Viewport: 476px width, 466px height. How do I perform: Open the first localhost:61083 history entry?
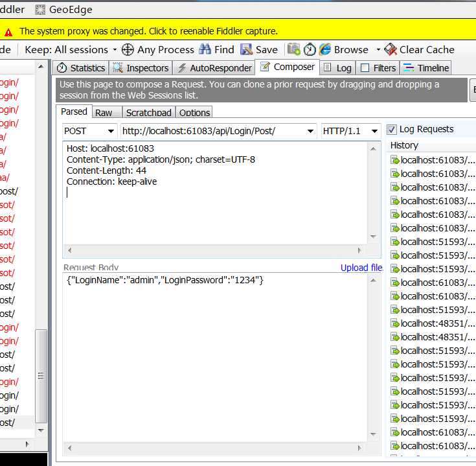[433, 160]
